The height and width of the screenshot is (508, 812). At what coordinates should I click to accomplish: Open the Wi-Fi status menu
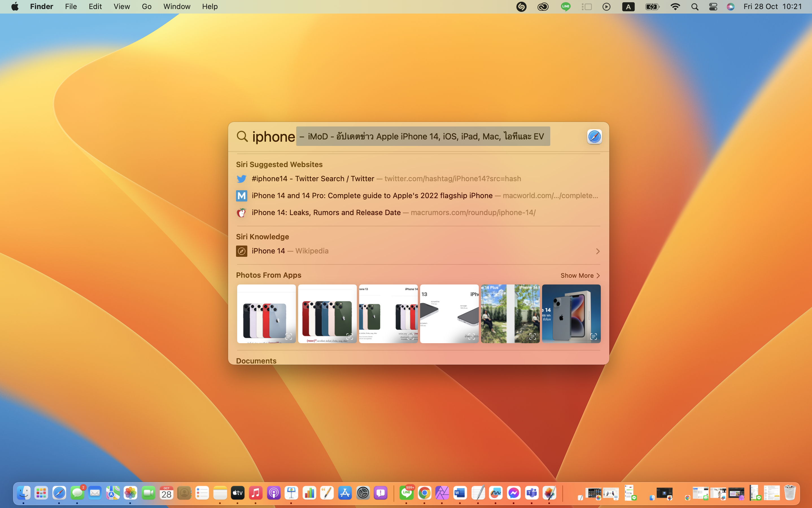(x=675, y=7)
